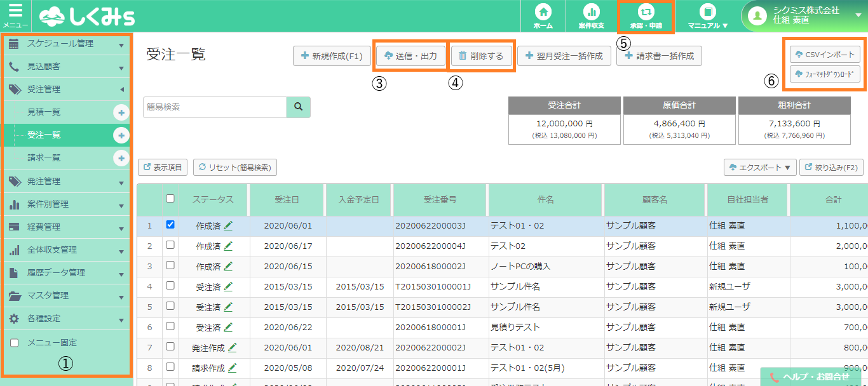Check row 2 checkbox テスト02
This screenshot has height=386, width=868.
click(170, 245)
